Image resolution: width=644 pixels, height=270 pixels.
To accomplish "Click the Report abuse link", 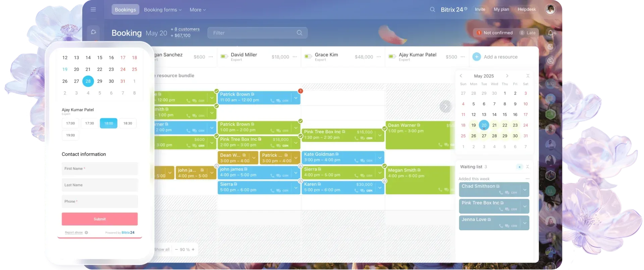I will [74, 232].
